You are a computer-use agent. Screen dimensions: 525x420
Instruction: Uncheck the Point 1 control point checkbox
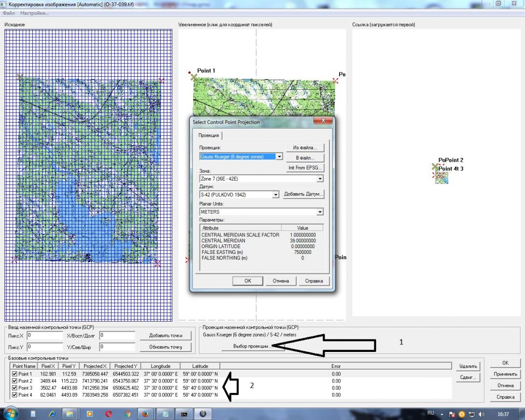(x=14, y=374)
